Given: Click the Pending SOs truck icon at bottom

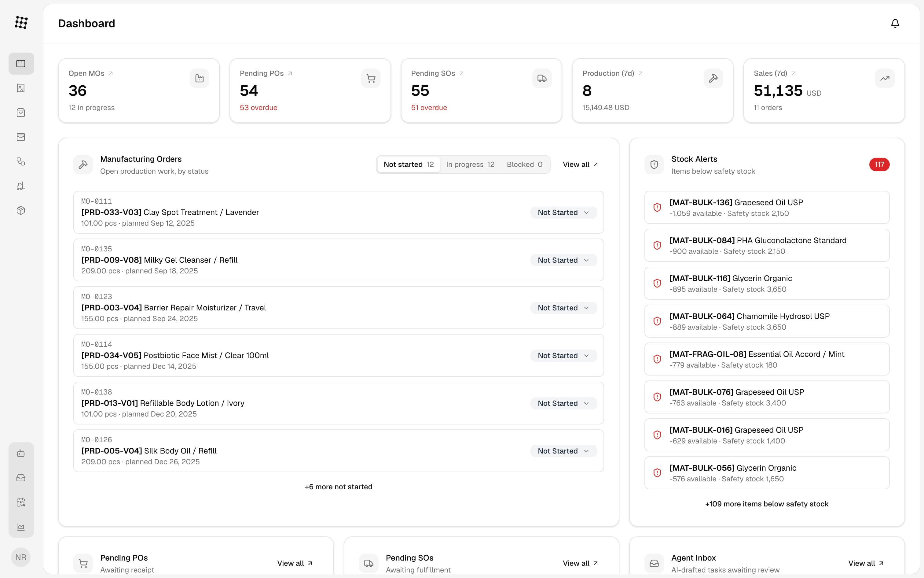Looking at the screenshot, I should 369,563.
